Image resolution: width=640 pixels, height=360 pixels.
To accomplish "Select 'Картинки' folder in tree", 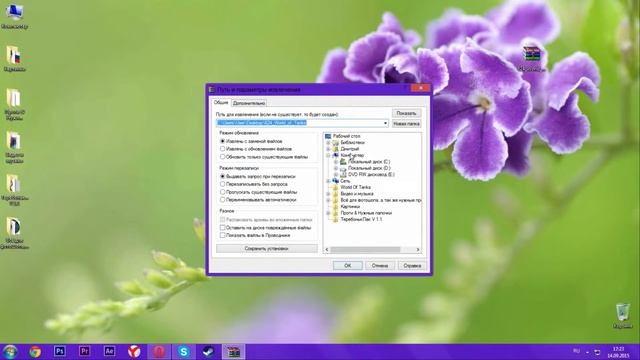I will tap(350, 207).
